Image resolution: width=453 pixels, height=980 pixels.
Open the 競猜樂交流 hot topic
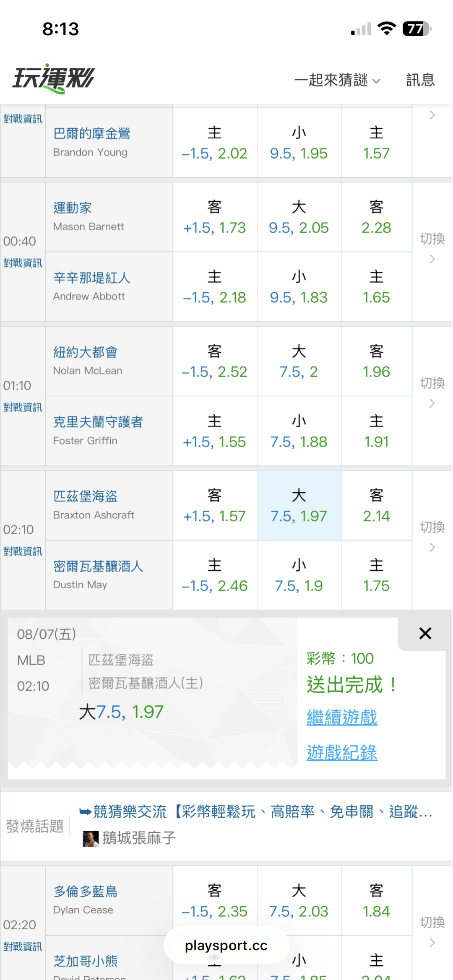[x=256, y=812]
